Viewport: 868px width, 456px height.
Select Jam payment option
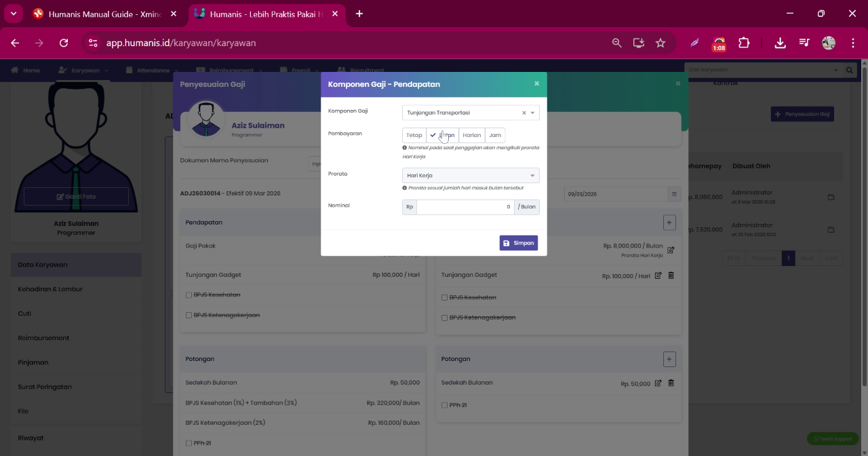[495, 135]
